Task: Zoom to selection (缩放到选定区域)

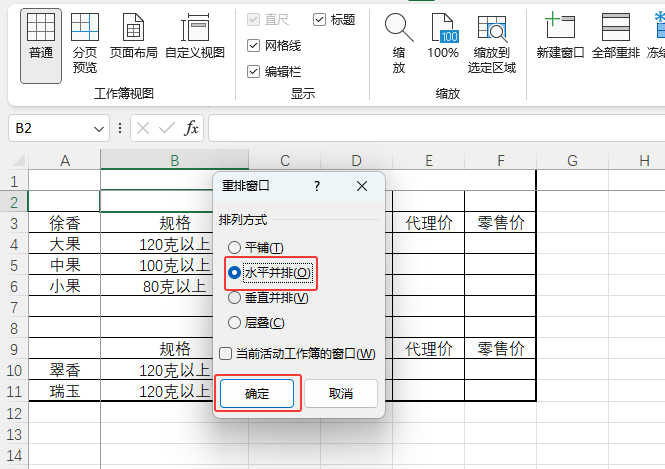Action: 492,43
